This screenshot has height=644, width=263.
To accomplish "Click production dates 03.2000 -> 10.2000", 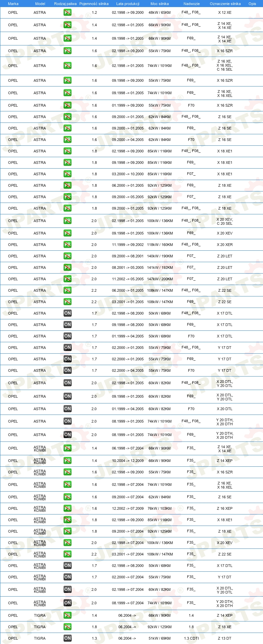I will pos(128,174).
